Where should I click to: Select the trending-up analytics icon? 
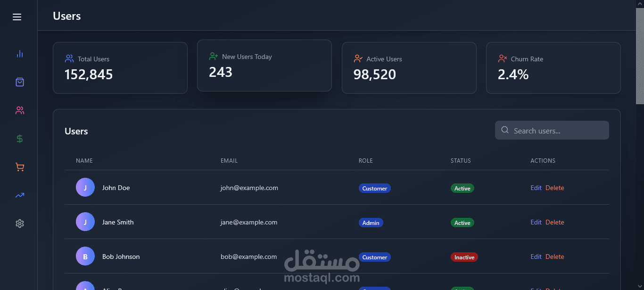tap(19, 195)
